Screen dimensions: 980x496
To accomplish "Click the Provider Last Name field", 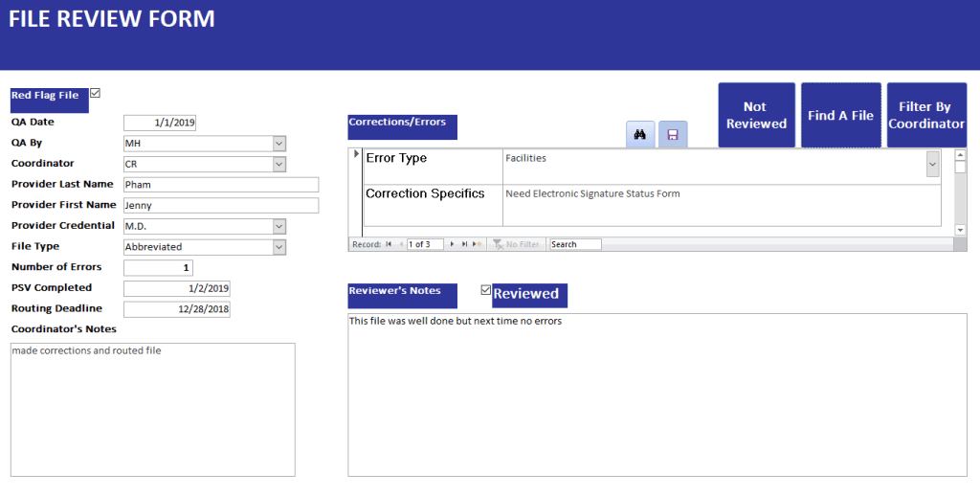I will [220, 185].
